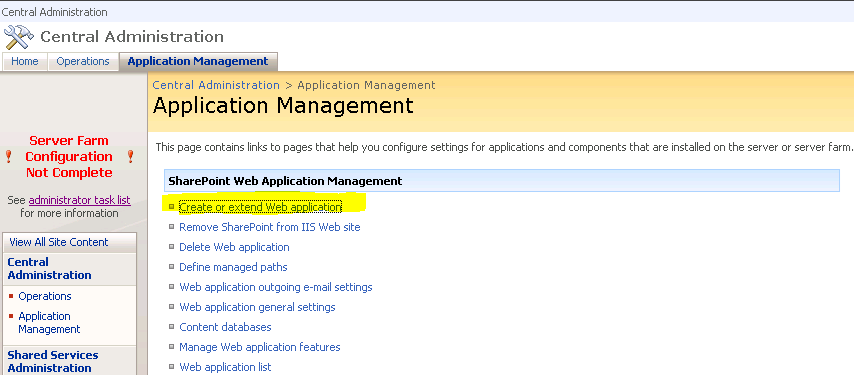Open the Home tab

(25, 62)
